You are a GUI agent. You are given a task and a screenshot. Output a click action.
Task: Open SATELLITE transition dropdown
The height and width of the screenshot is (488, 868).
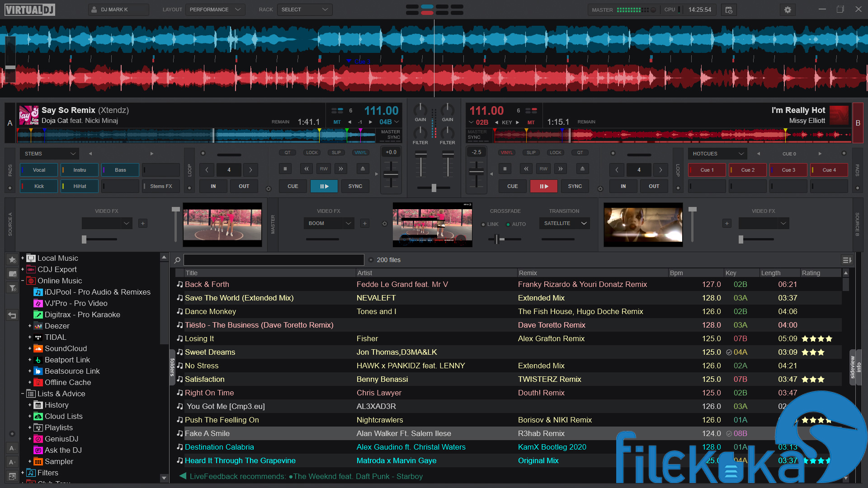tap(564, 223)
